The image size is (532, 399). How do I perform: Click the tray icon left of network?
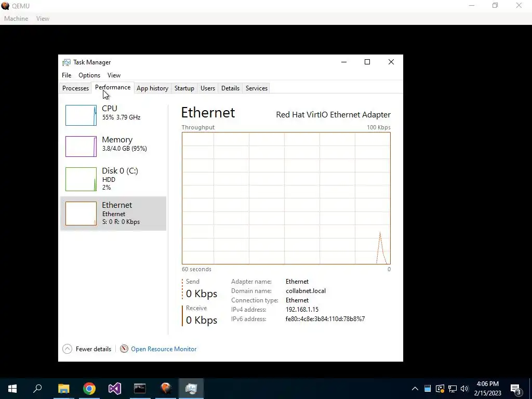pos(440,389)
